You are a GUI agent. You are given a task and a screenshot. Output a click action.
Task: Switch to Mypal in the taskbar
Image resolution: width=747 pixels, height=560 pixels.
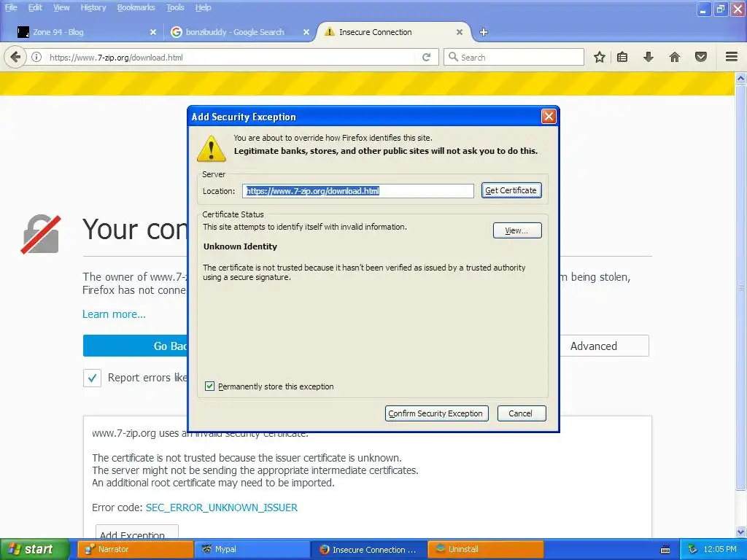click(252, 550)
